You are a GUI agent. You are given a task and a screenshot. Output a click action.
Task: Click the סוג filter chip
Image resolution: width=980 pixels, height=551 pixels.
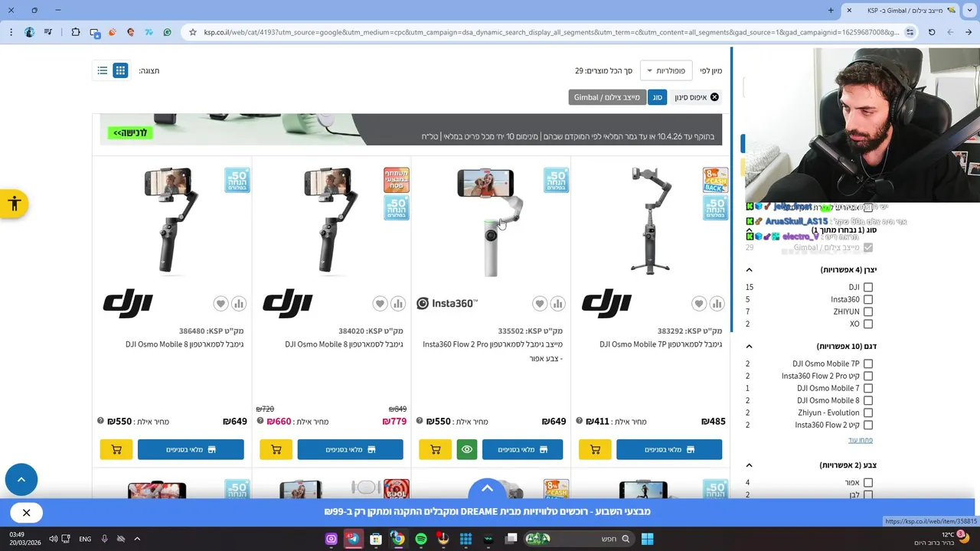pyautogui.click(x=657, y=97)
